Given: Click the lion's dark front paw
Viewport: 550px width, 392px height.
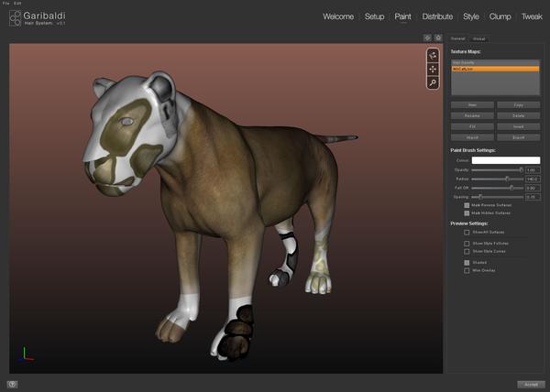Looking at the screenshot, I should pyautogui.click(x=238, y=332).
